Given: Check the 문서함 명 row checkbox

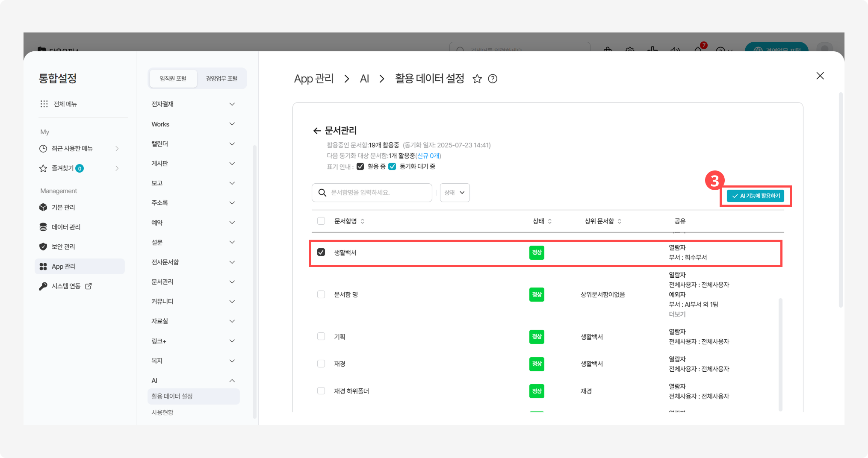Looking at the screenshot, I should coord(321,294).
